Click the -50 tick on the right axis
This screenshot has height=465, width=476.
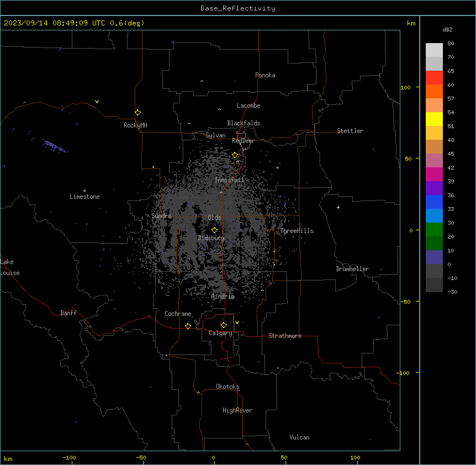pos(405,302)
